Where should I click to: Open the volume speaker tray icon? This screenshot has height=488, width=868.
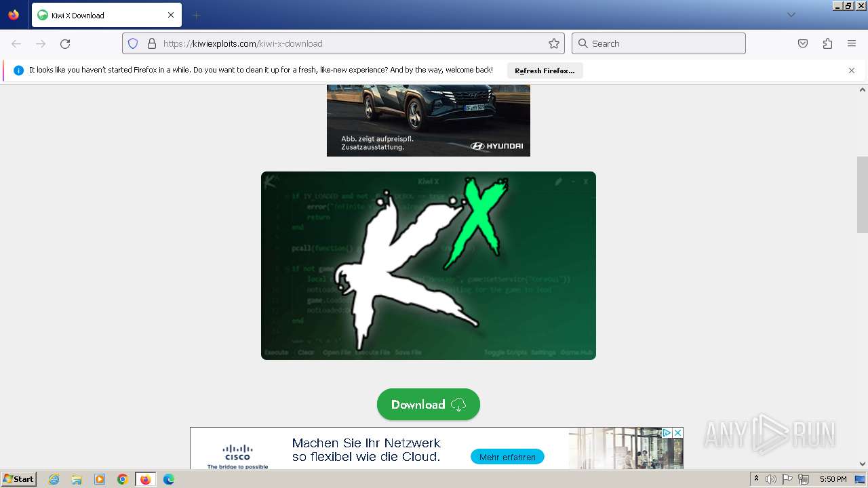(x=770, y=479)
